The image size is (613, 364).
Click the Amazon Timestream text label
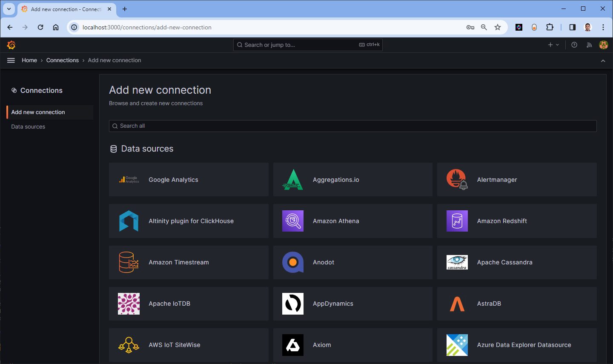coord(179,262)
